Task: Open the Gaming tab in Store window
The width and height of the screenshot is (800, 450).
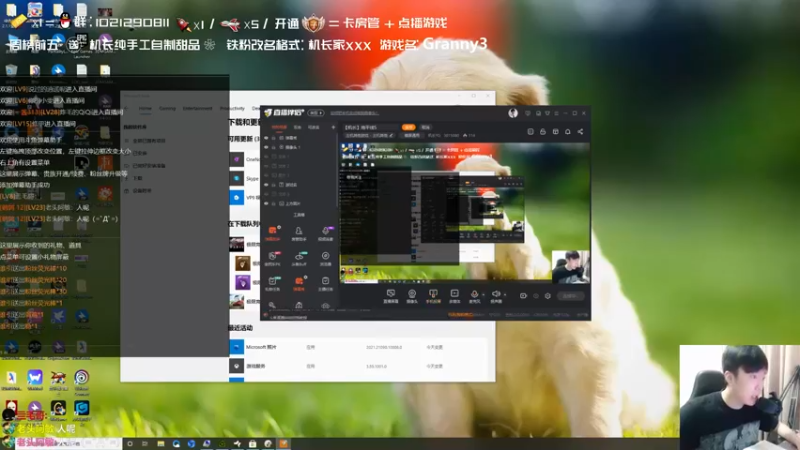Action: [x=167, y=108]
